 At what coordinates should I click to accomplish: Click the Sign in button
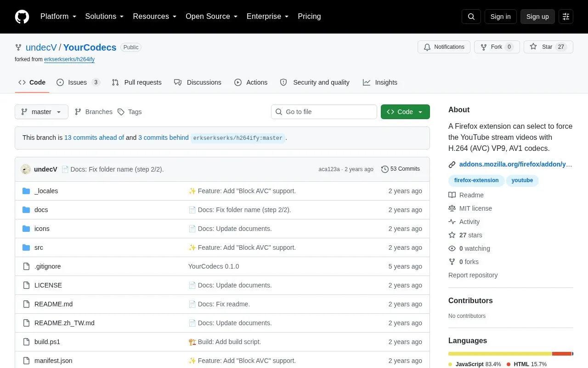[500, 17]
